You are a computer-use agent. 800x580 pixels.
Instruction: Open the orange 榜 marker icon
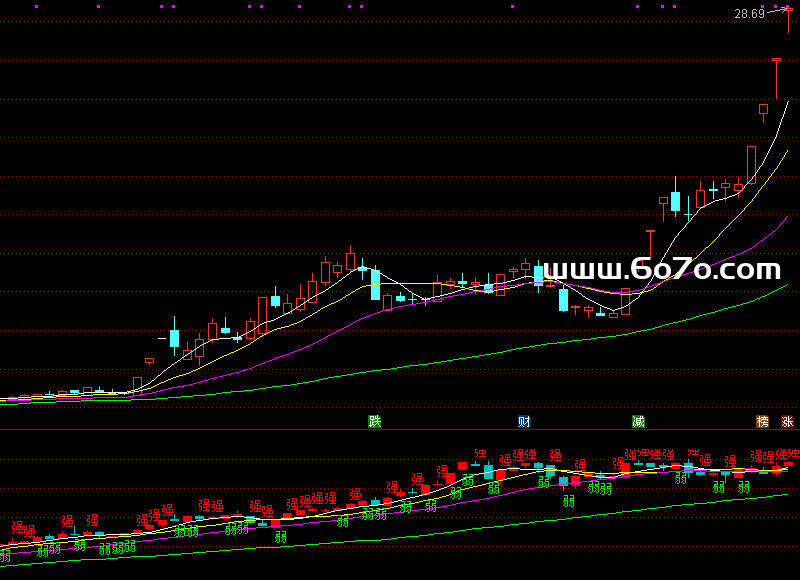point(763,421)
